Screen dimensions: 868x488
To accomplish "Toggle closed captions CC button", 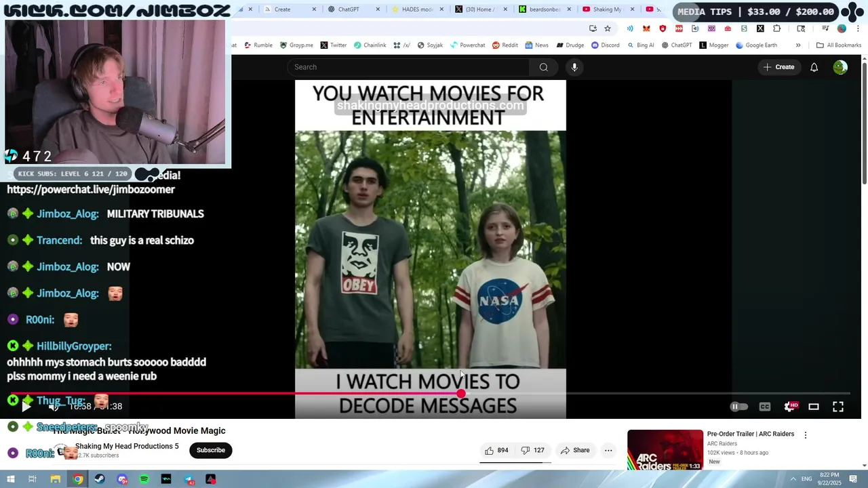I will pyautogui.click(x=765, y=407).
